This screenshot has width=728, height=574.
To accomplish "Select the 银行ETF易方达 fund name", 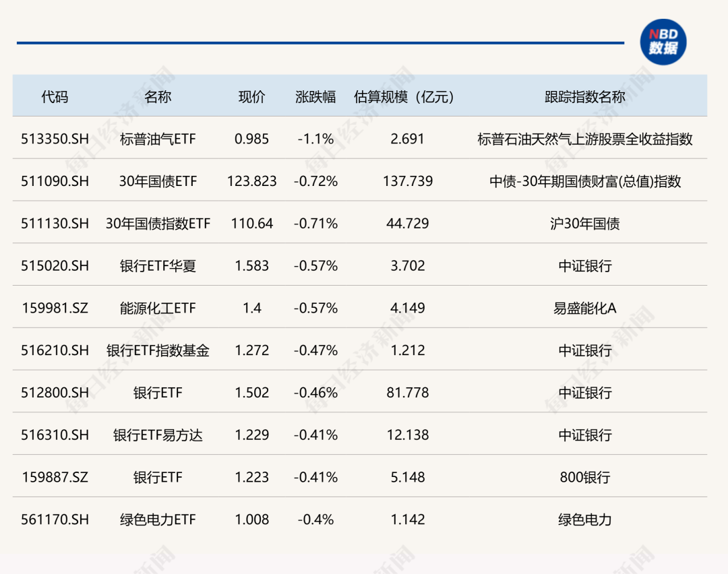I will click(158, 435).
